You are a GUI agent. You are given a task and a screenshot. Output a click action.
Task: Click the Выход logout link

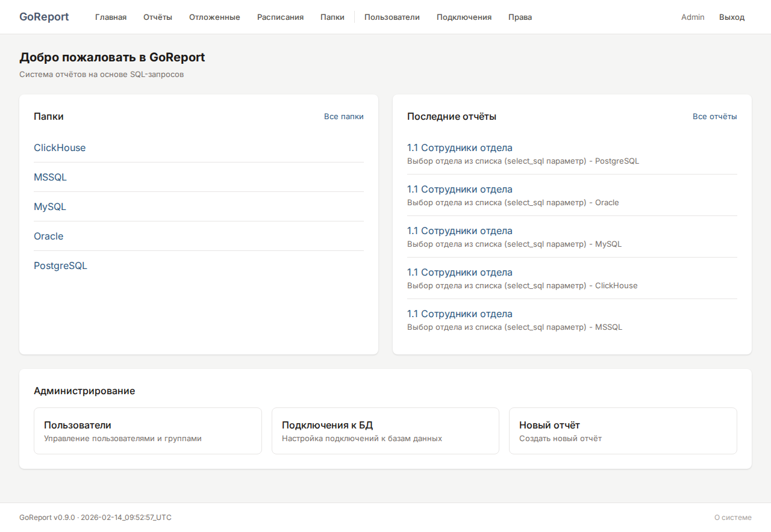click(731, 17)
